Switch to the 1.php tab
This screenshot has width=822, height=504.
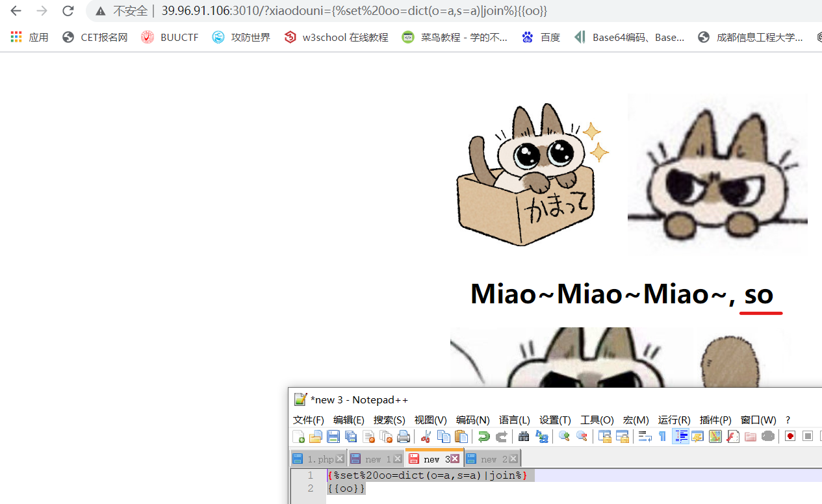[318, 459]
